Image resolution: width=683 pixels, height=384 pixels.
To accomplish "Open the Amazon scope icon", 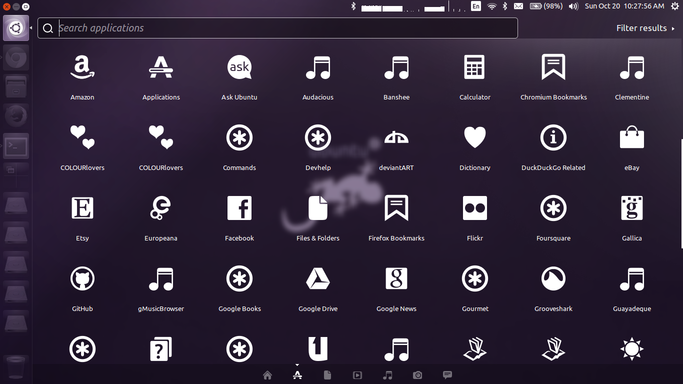I will click(82, 67).
